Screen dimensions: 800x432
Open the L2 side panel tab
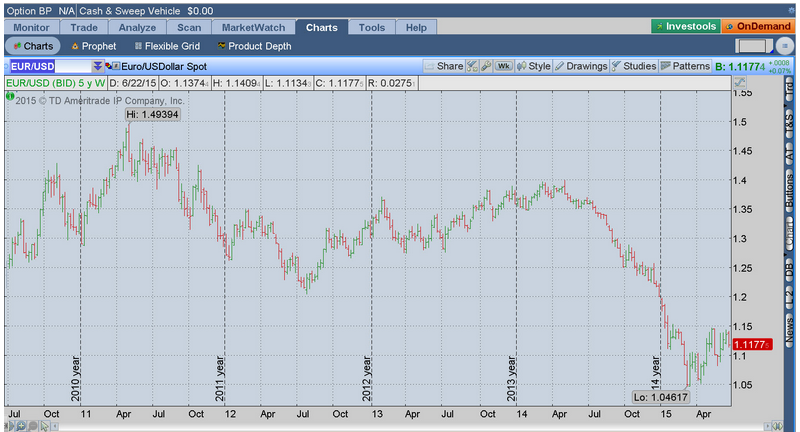click(x=789, y=297)
